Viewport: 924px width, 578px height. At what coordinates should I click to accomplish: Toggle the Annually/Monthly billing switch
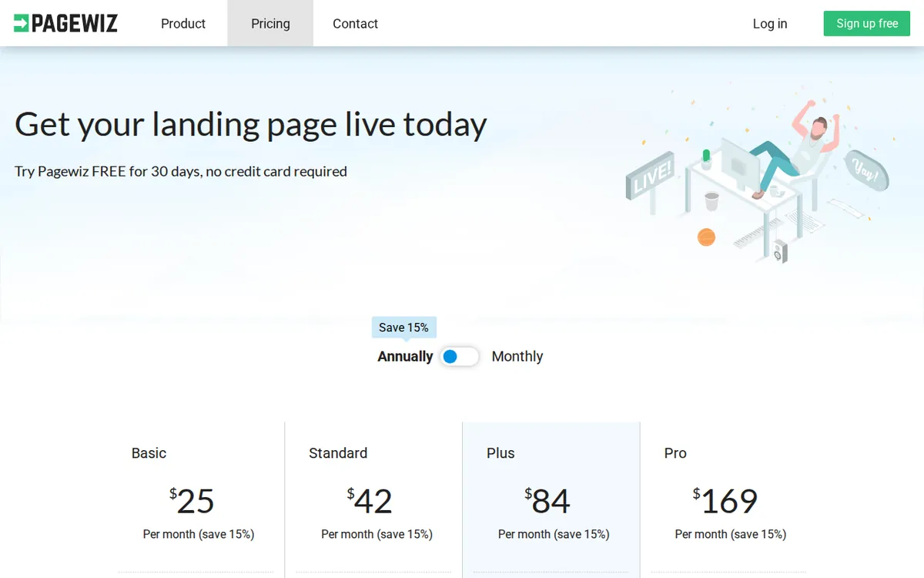pyautogui.click(x=460, y=357)
